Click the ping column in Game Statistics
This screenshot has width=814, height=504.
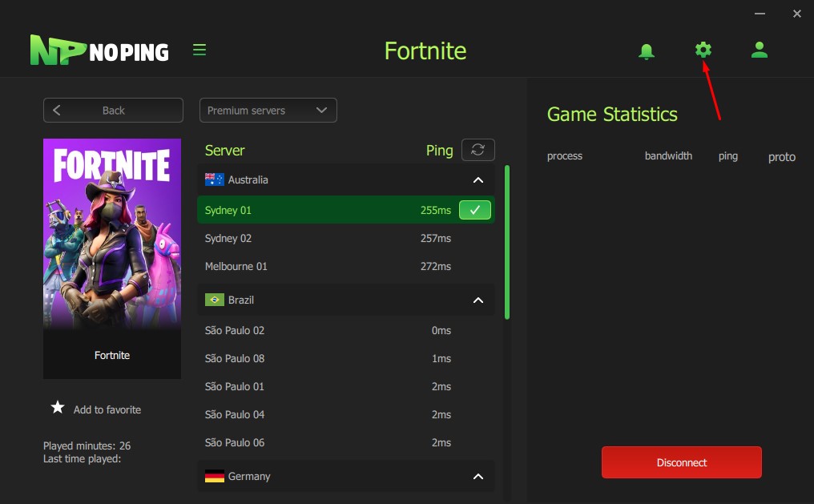point(727,156)
